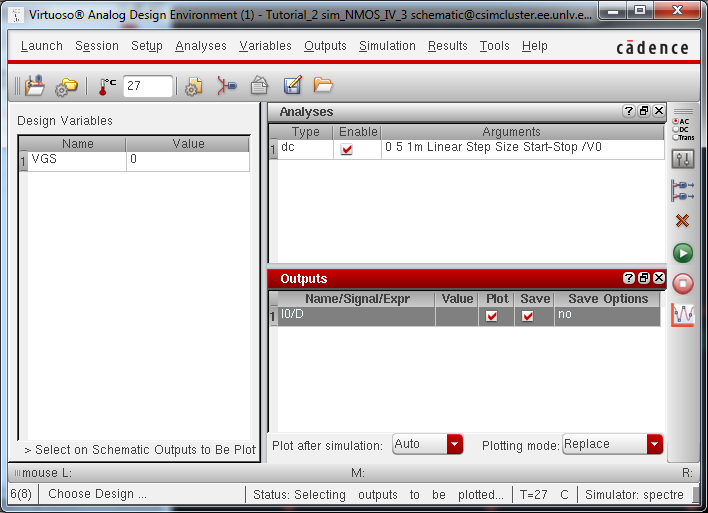
Task: Select the Trans radio button
Action: [676, 137]
